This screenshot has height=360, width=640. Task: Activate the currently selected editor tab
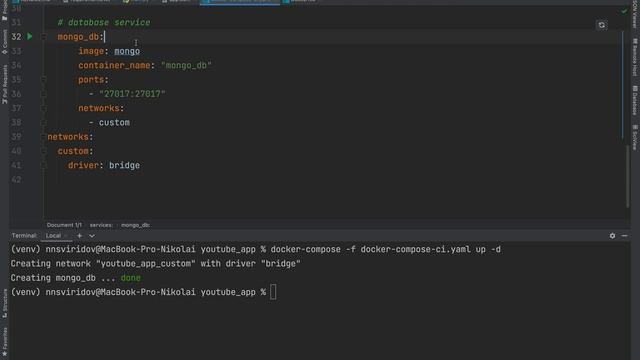[240, 2]
